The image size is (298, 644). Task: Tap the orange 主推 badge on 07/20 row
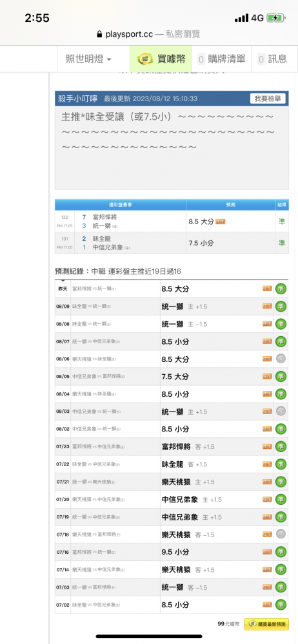[268, 500]
